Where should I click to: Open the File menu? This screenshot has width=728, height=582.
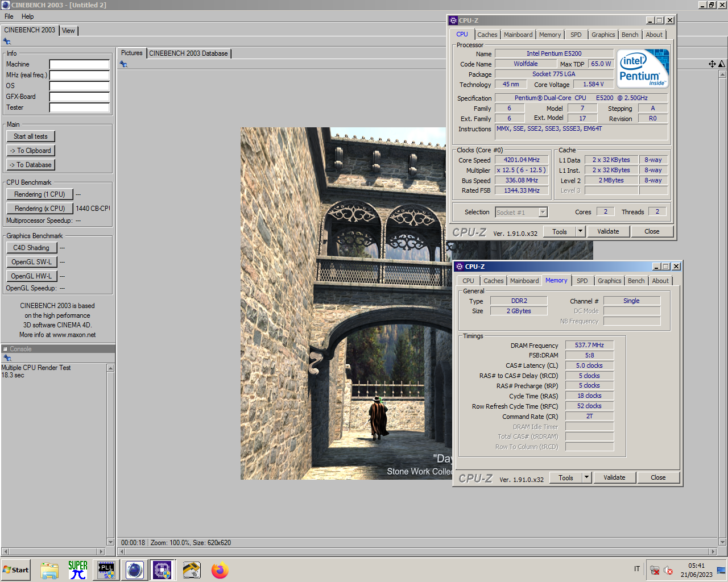point(9,16)
